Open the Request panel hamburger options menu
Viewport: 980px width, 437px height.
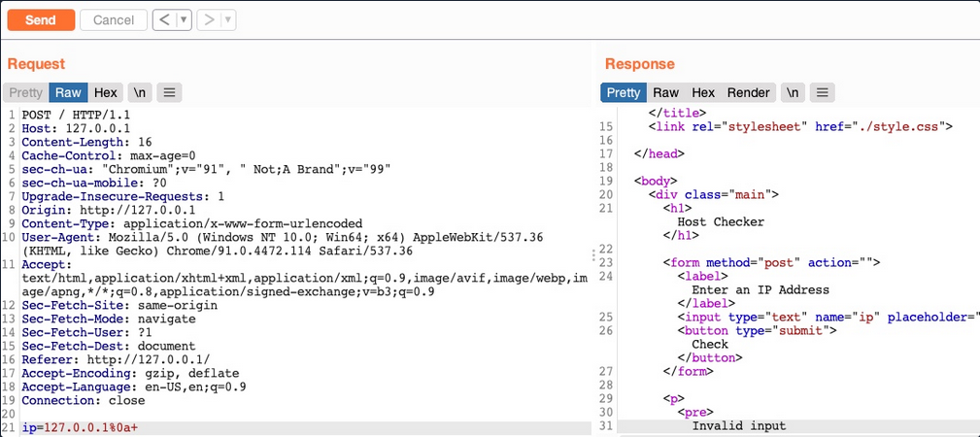(x=169, y=93)
